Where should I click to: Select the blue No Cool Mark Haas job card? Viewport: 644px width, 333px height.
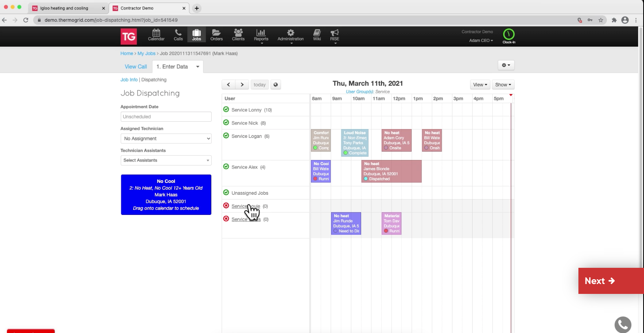pyautogui.click(x=166, y=195)
